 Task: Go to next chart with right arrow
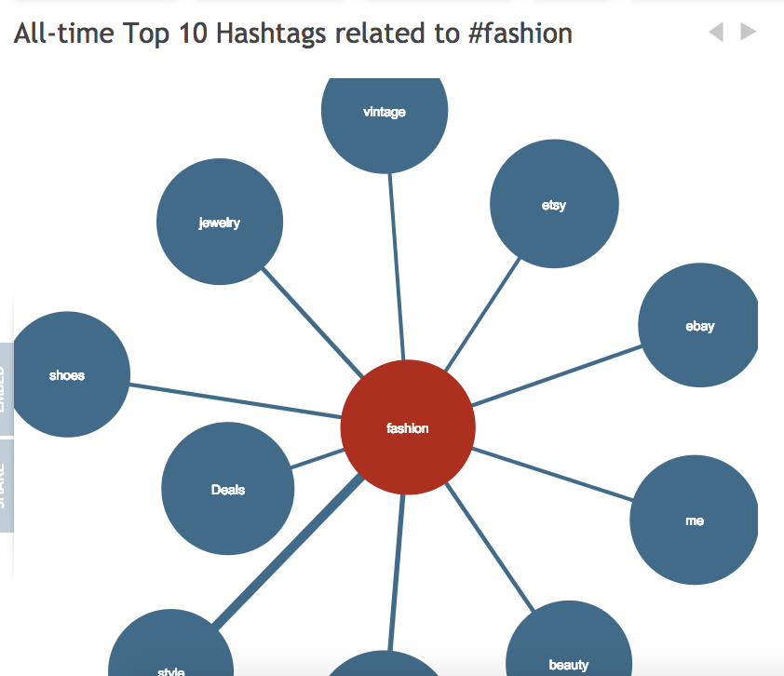[x=748, y=32]
